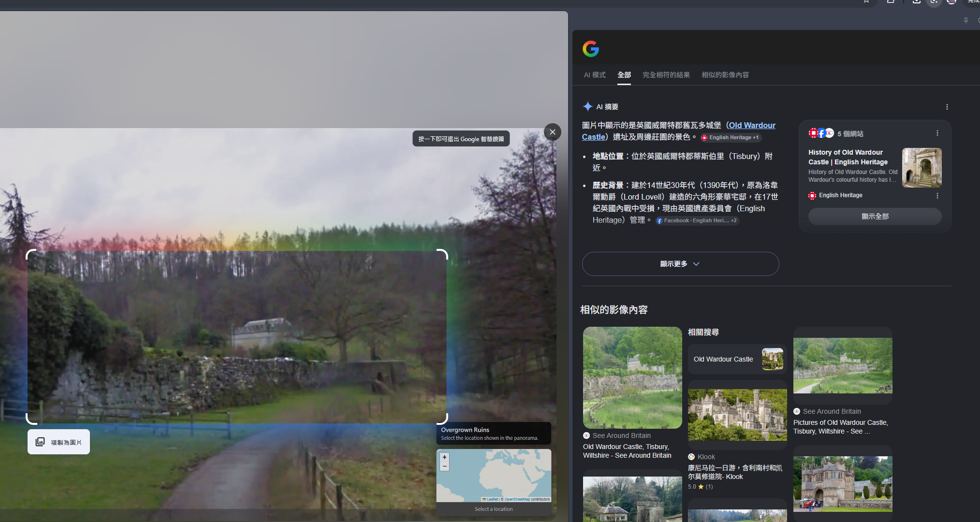Click the copy-as-image icon
This screenshot has height=522, width=980.
[x=40, y=442]
